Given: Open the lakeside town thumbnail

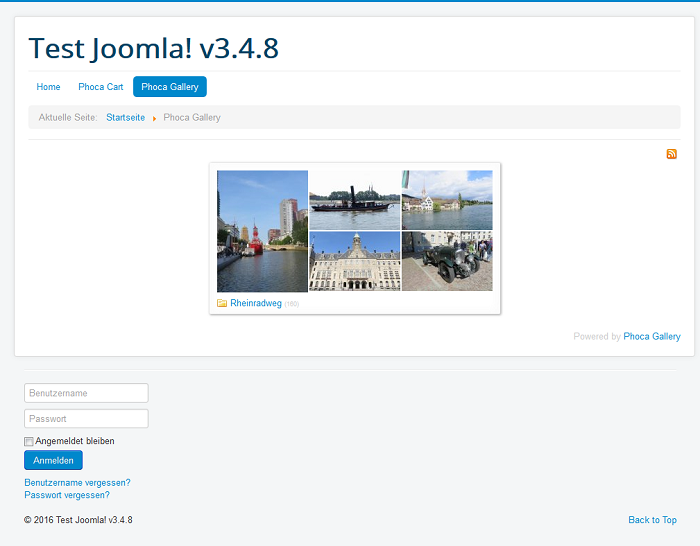Looking at the screenshot, I should 447,200.
